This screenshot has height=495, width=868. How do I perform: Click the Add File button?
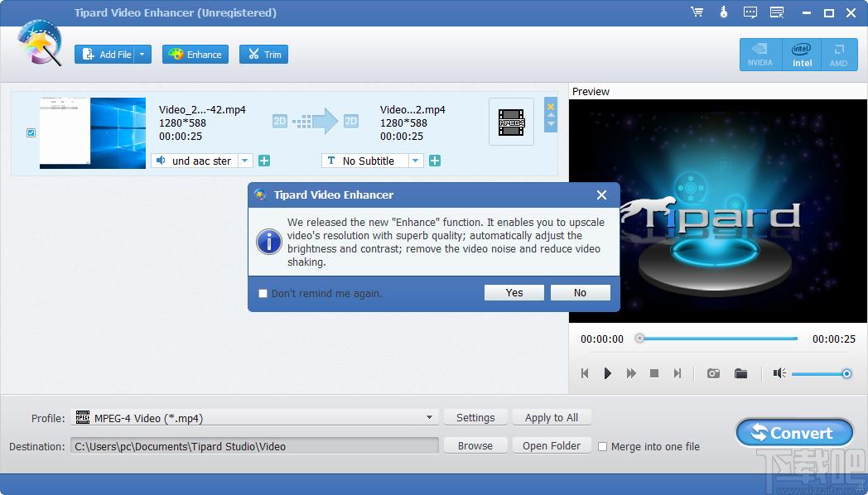coord(106,54)
